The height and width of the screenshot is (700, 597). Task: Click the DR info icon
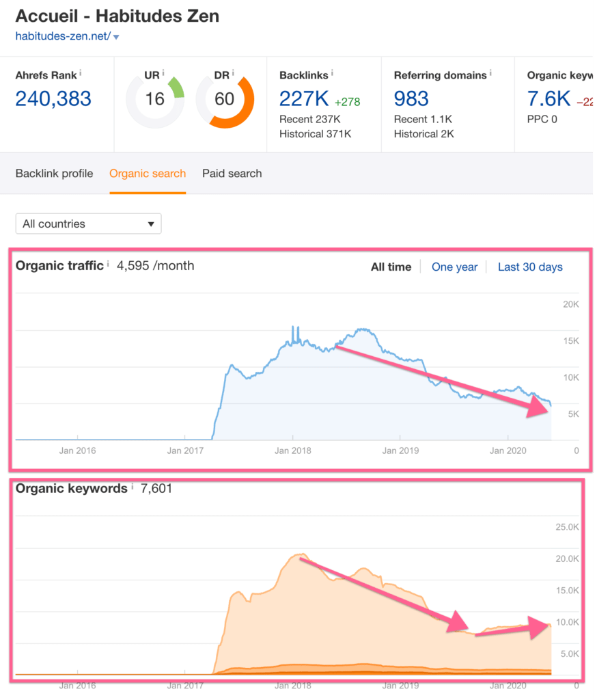click(233, 72)
